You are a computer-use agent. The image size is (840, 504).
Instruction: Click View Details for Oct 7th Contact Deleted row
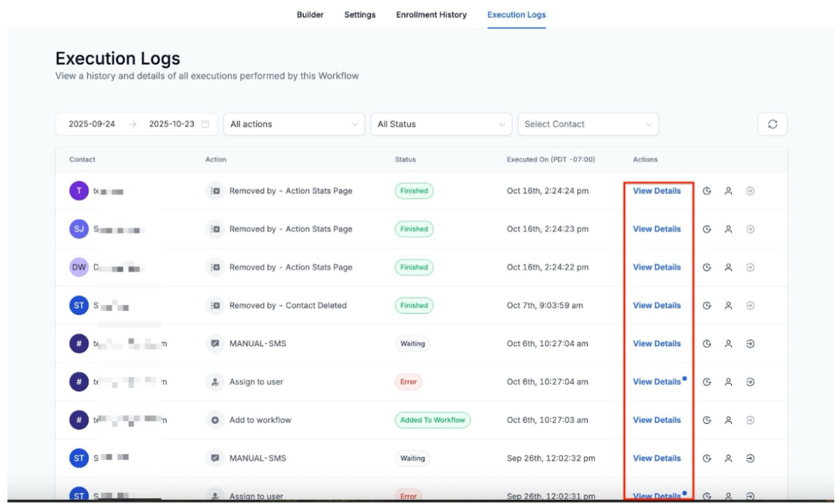point(656,306)
